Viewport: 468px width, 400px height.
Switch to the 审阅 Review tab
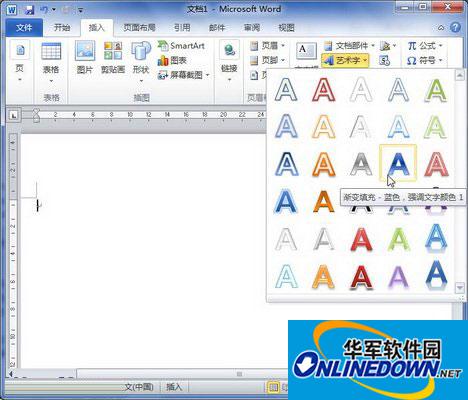click(x=252, y=28)
